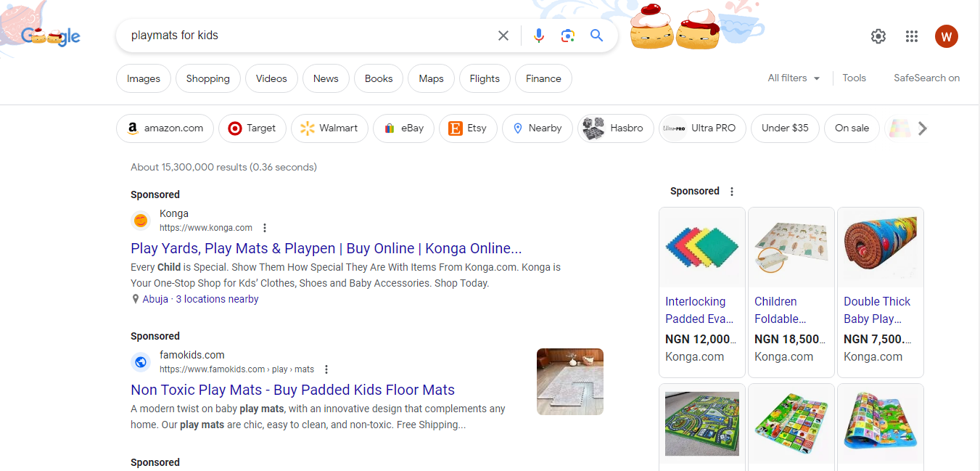Open 3 locations nearby link
Screen dimensions: 980x471
point(217,299)
